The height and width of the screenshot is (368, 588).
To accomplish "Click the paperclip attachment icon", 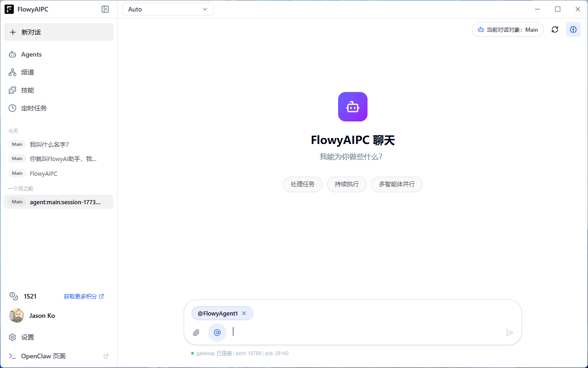I will tap(196, 333).
